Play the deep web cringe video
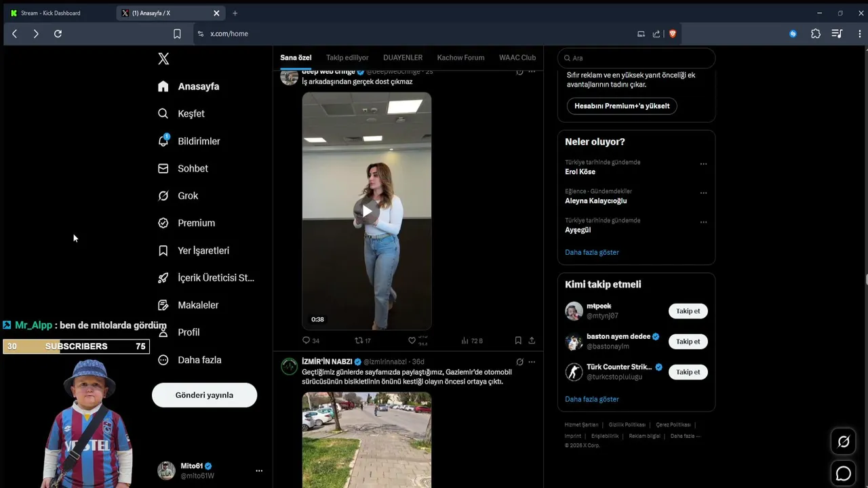Viewport: 868px width, 488px height. (x=367, y=211)
